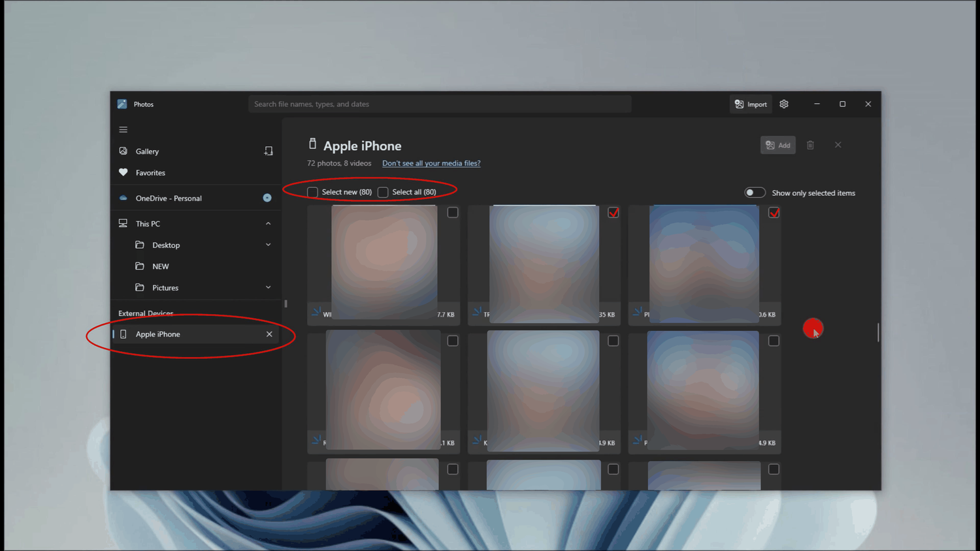Image resolution: width=980 pixels, height=551 pixels.
Task: Click the Add button
Action: [778, 145]
